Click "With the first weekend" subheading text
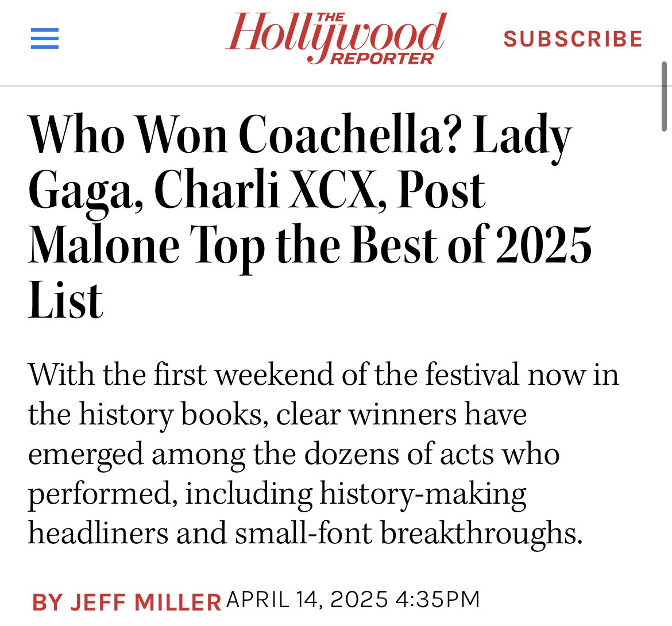 coord(181,374)
